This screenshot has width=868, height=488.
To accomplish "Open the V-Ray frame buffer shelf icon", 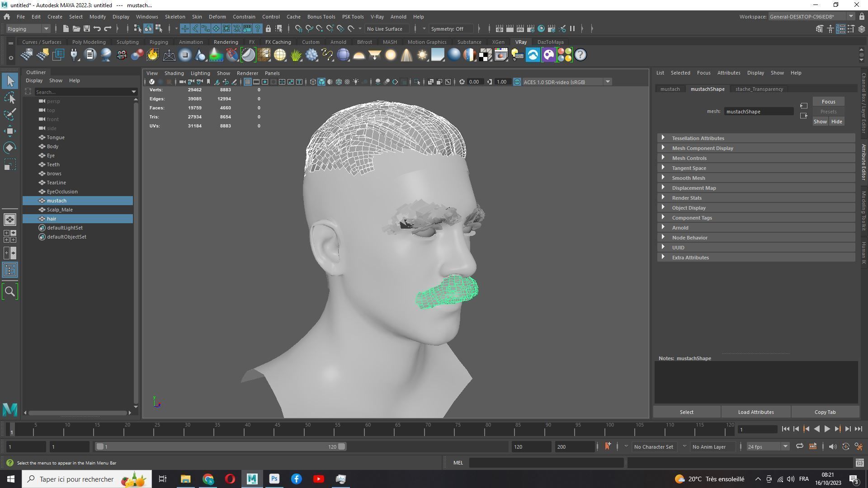I will [501, 55].
